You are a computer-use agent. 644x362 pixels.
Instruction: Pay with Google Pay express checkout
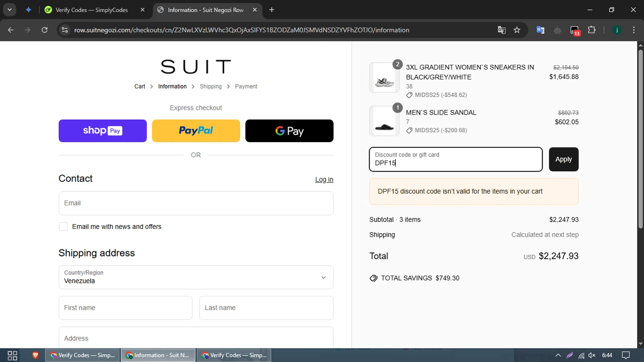point(289,131)
